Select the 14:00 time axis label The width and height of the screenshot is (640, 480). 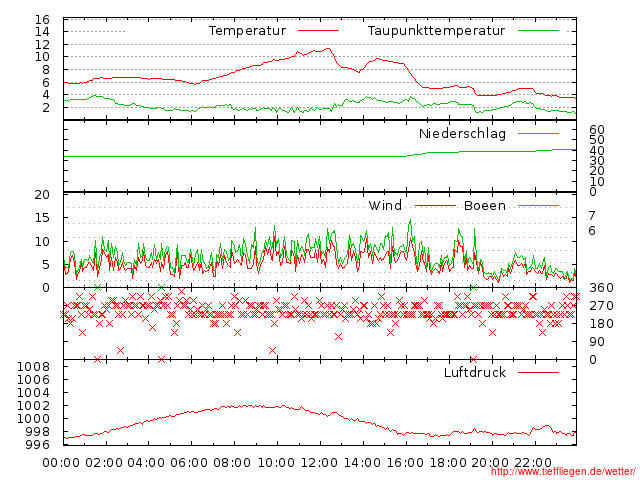click(362, 462)
